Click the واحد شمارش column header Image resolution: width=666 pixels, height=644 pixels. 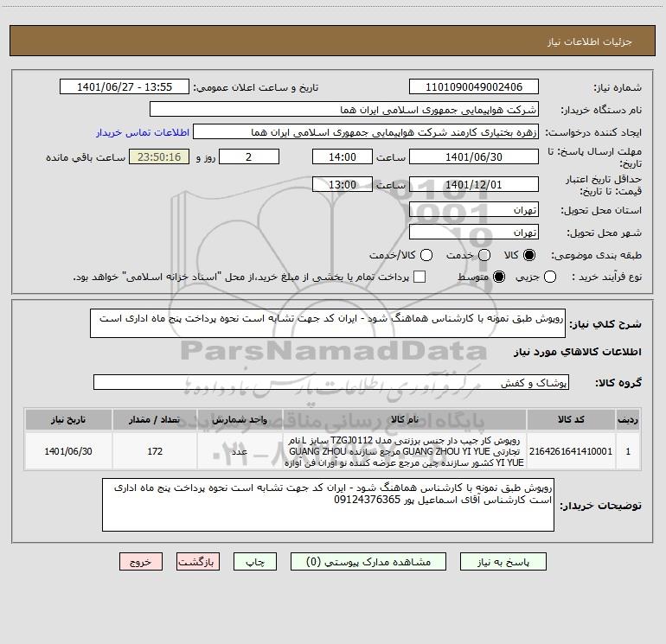(x=240, y=419)
